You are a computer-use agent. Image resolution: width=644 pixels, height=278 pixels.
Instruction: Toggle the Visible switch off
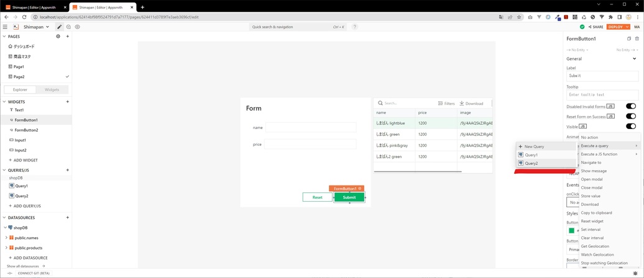(x=630, y=126)
